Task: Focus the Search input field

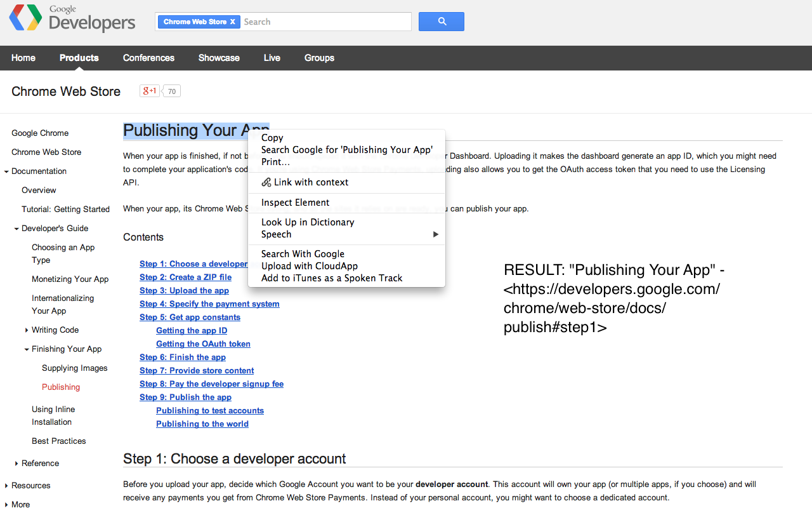Action: [325, 22]
